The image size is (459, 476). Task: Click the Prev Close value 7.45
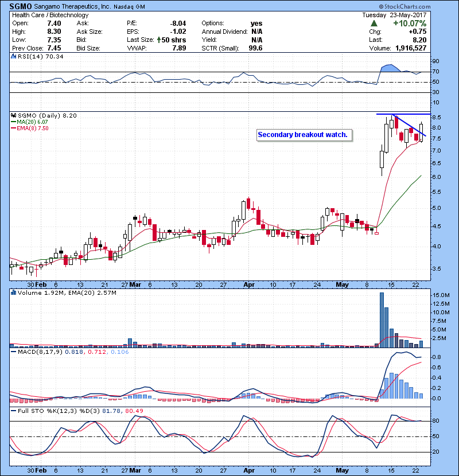(54, 48)
